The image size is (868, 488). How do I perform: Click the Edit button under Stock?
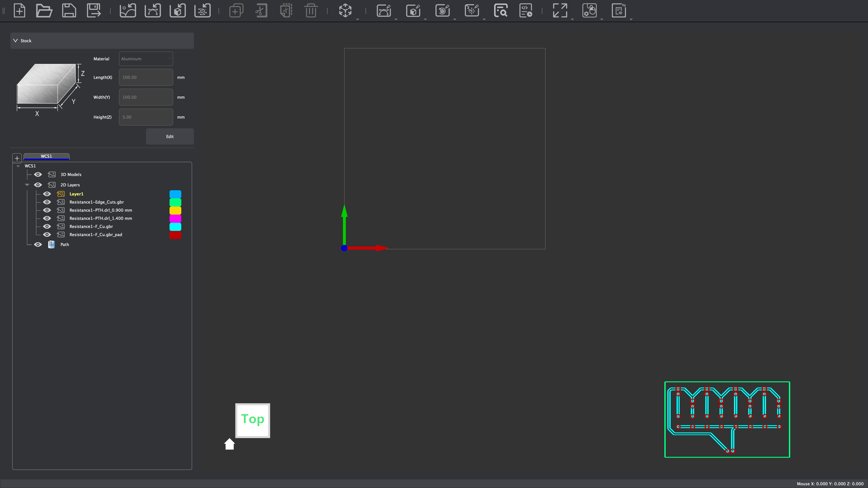click(x=170, y=136)
